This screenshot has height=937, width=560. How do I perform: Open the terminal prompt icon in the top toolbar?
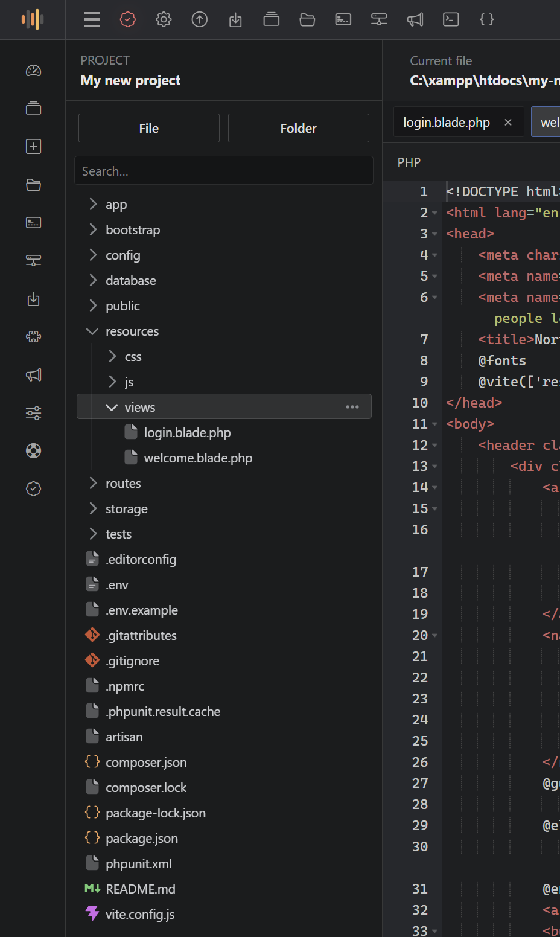coord(451,20)
